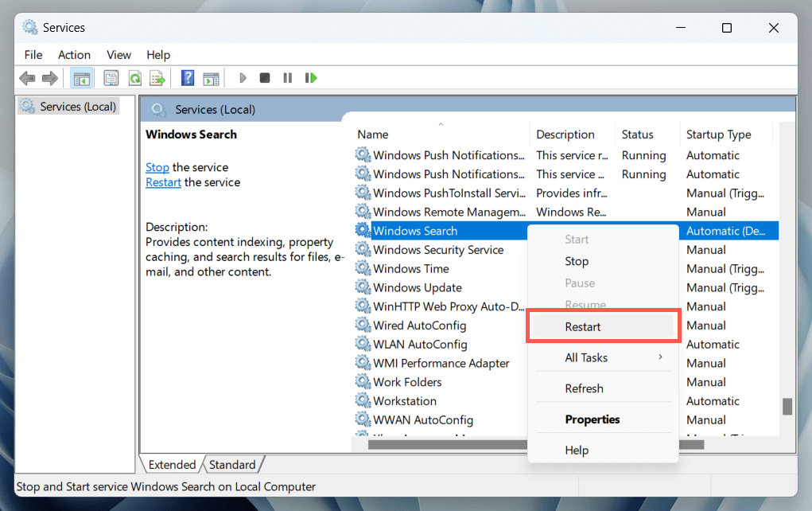Open the blue Help toolbar icon
Viewport: 812px width, 511px height.
coord(188,78)
